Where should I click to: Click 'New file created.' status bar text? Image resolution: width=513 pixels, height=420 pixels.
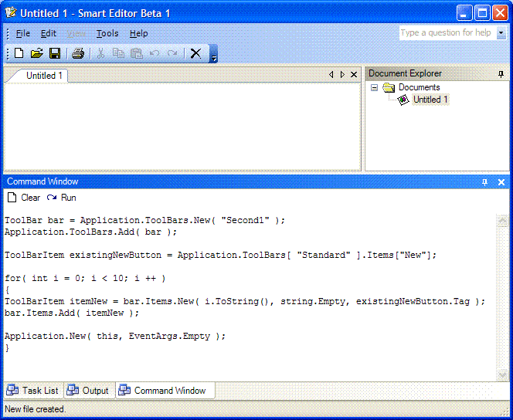(x=35, y=409)
